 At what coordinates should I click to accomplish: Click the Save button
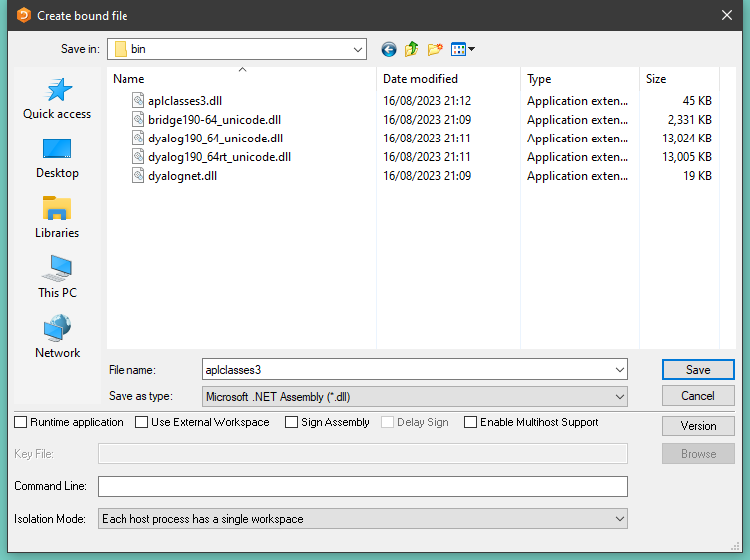698,369
